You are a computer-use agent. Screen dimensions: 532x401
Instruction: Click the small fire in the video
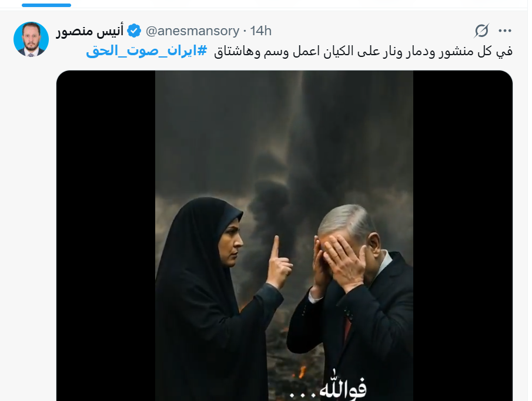(x=301, y=372)
